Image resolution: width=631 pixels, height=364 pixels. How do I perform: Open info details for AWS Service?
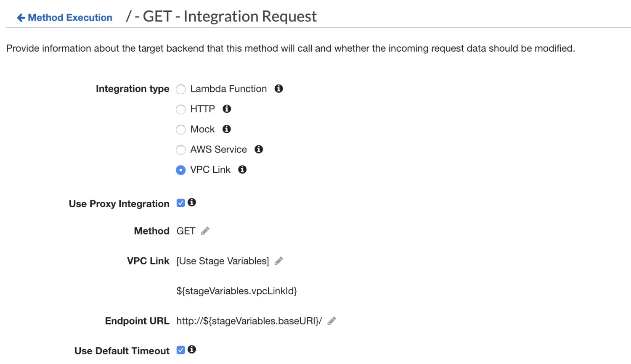258,149
